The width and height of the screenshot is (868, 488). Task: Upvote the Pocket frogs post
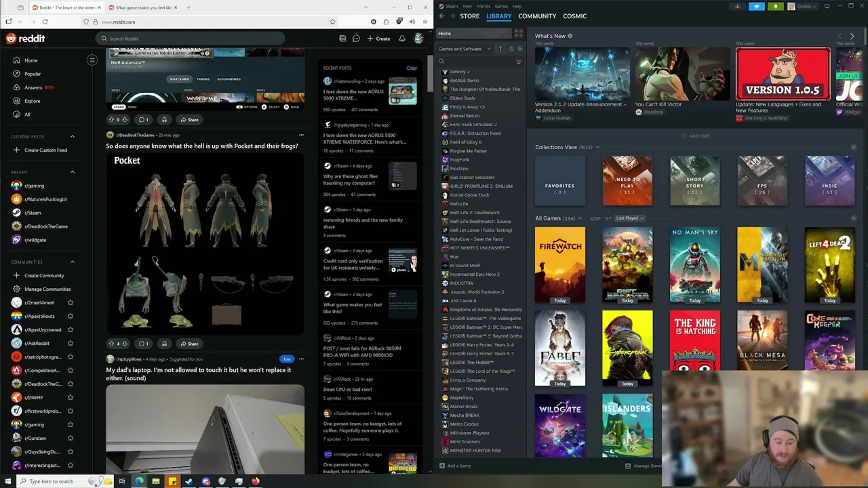(x=111, y=344)
